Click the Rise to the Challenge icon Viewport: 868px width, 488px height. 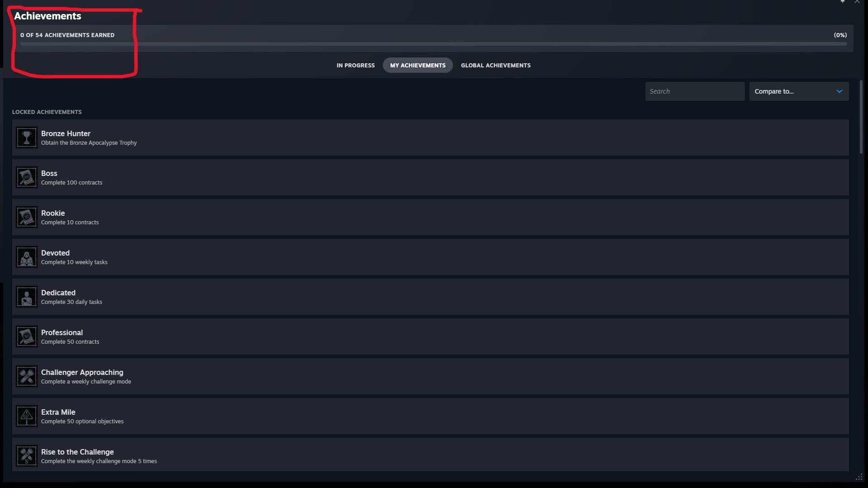(x=27, y=456)
